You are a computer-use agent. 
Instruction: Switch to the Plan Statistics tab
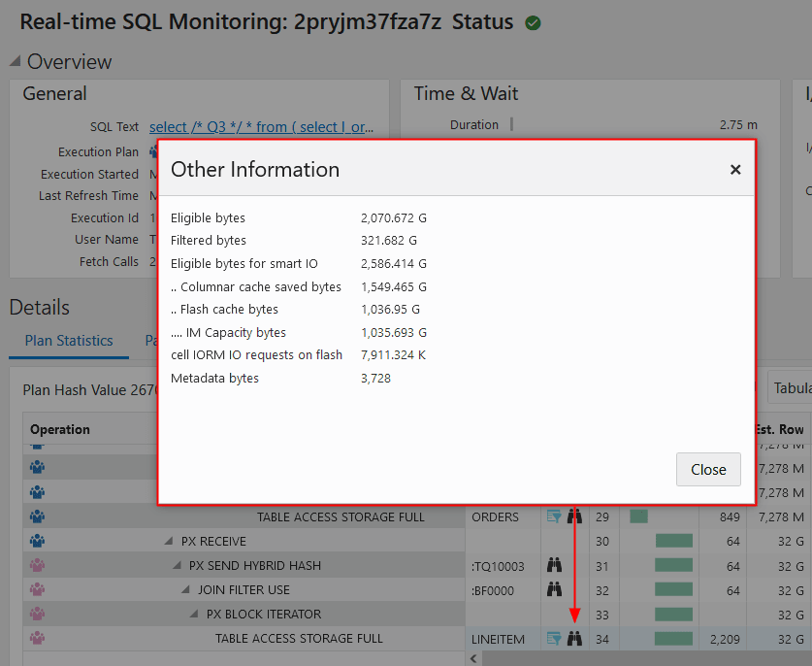coord(68,341)
